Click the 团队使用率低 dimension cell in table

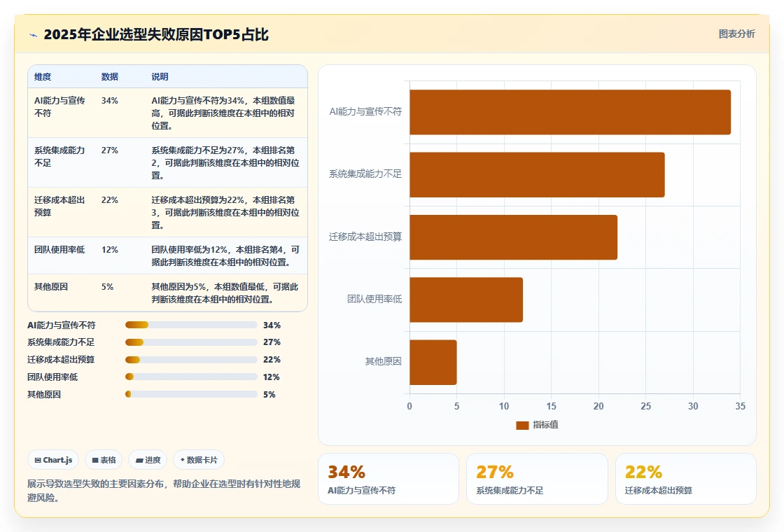click(x=59, y=249)
